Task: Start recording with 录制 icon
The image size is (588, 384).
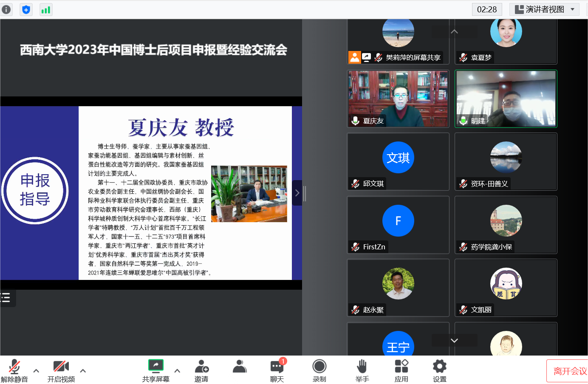Action: tap(319, 370)
